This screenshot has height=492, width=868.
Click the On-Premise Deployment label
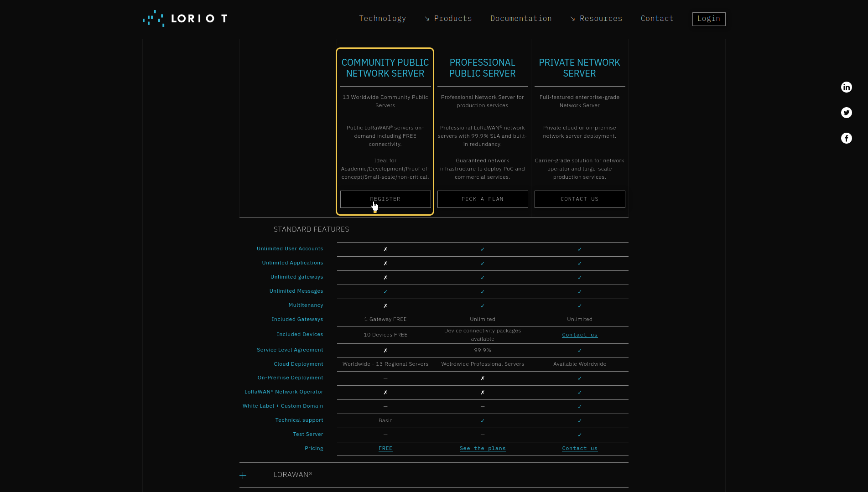click(x=290, y=378)
